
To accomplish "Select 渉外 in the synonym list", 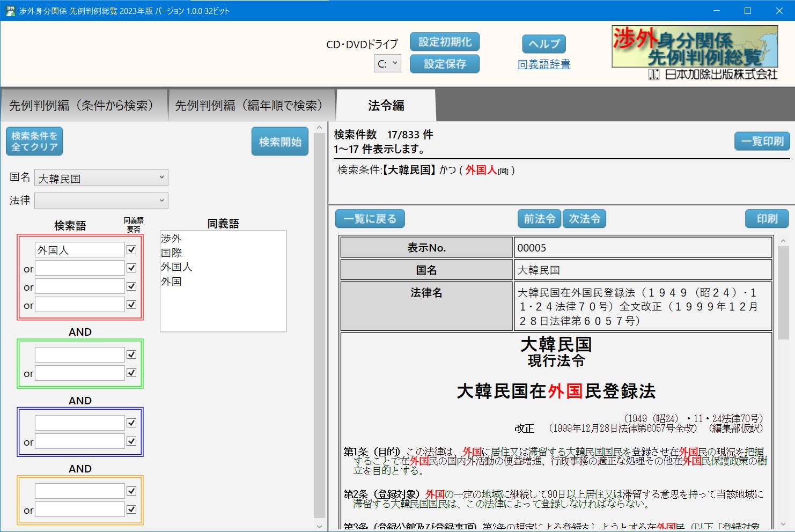I will tap(172, 239).
